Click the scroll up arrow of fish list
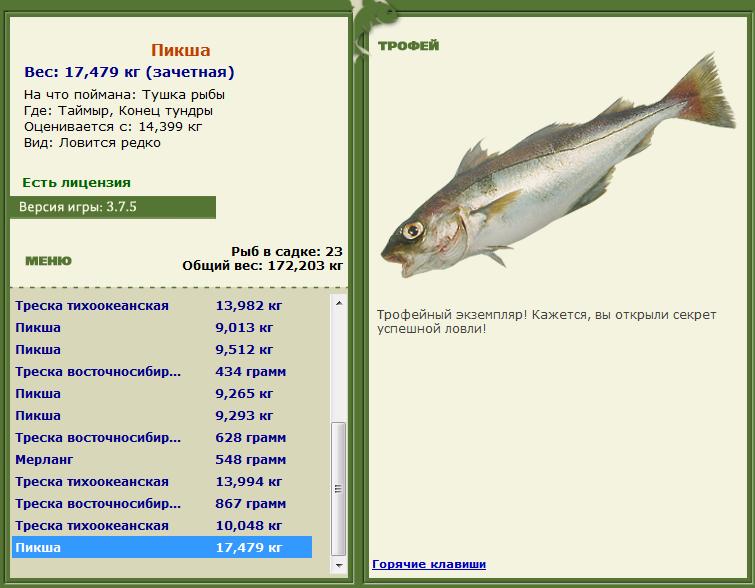The image size is (755, 588). [x=338, y=303]
